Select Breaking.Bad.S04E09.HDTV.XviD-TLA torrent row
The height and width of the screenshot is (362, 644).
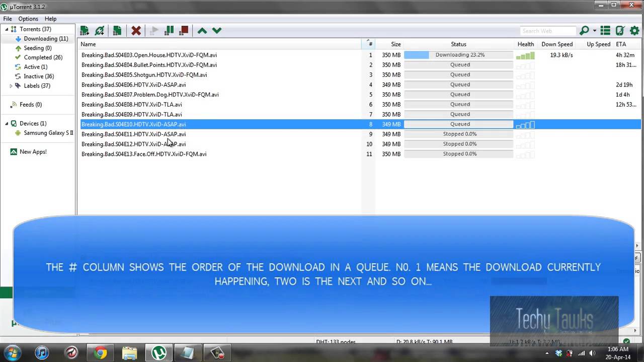360,114
